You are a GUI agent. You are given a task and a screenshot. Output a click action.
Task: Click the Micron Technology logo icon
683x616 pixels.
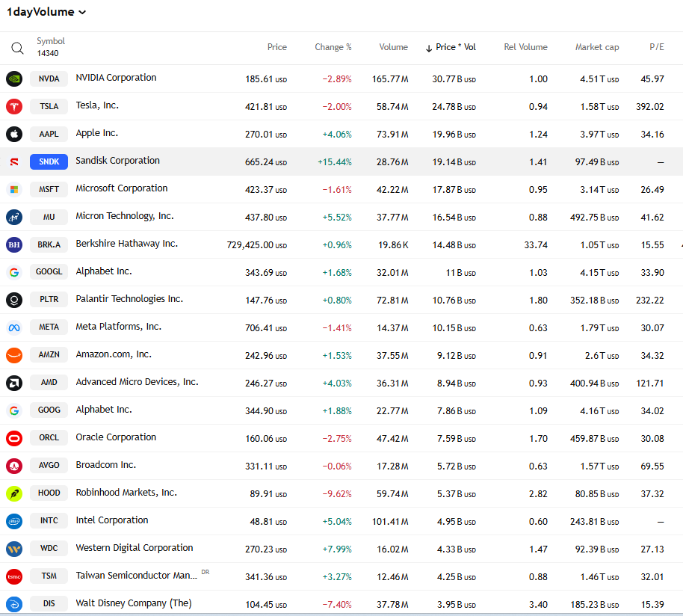click(14, 217)
